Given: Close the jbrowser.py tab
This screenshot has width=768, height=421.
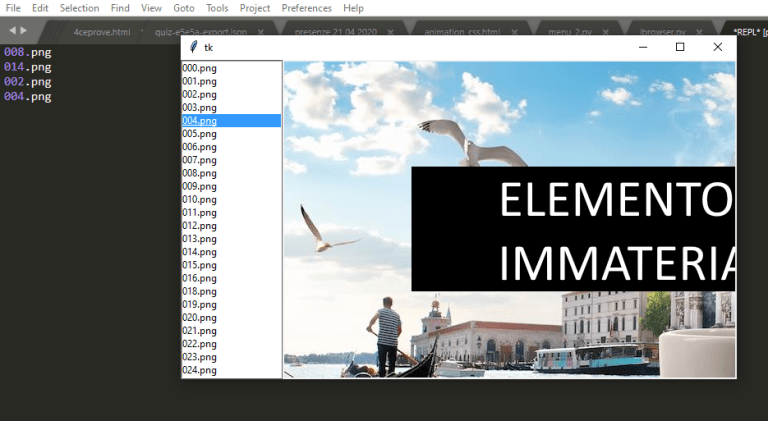Looking at the screenshot, I should [699, 32].
